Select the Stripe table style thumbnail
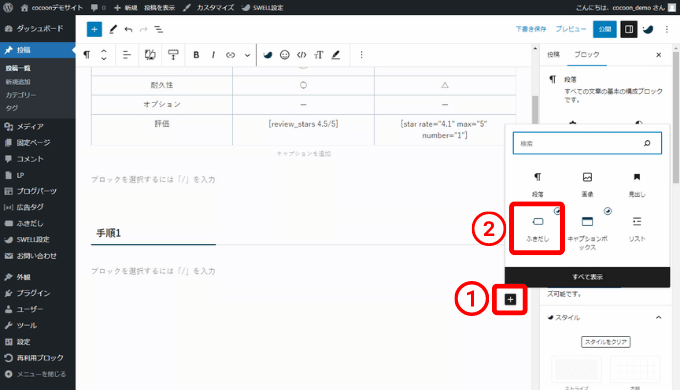The image size is (680, 390). (x=576, y=370)
